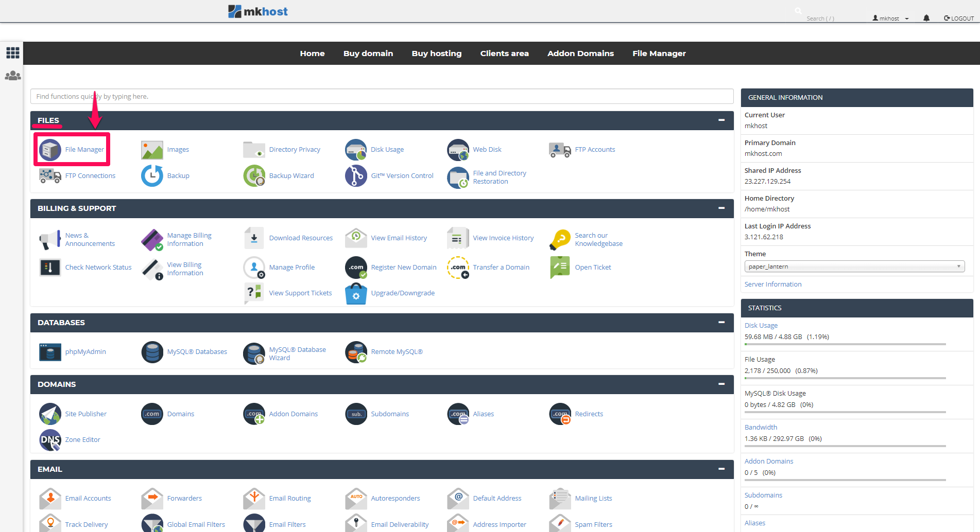Open the File Manager icon

50,150
